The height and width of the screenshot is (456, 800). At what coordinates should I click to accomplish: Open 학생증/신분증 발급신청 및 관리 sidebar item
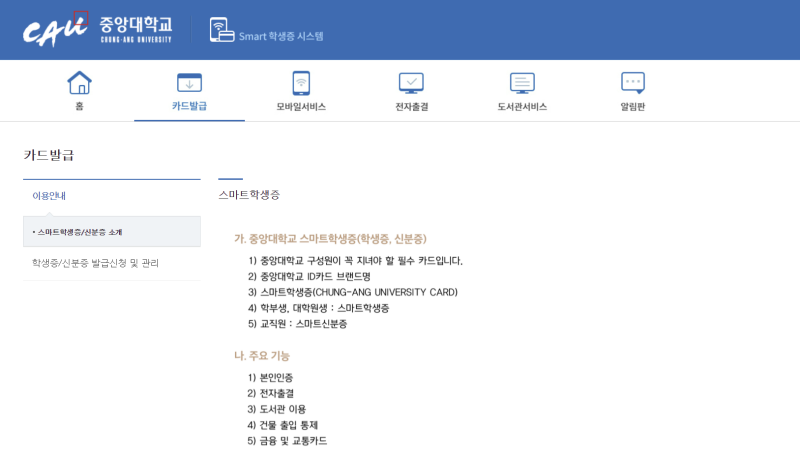pos(95,263)
